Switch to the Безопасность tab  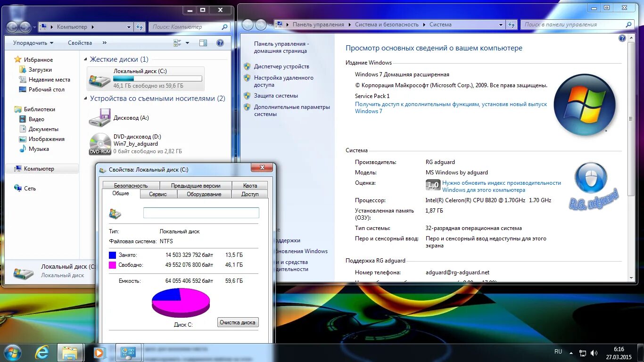point(131,186)
